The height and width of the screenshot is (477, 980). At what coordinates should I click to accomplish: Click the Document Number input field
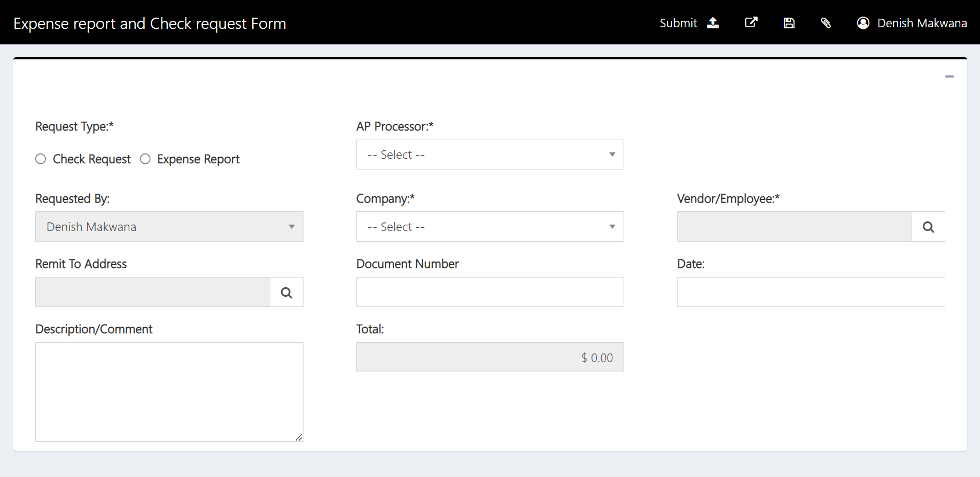(x=490, y=292)
